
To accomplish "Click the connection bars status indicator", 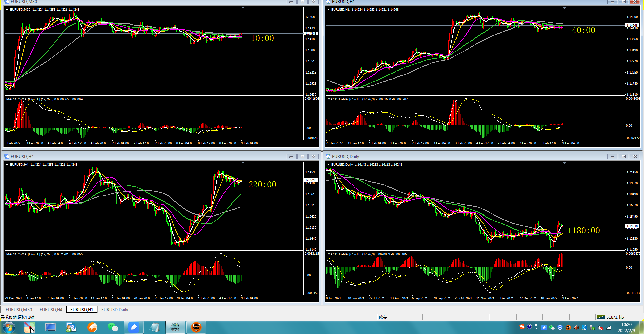I will tap(601, 317).
